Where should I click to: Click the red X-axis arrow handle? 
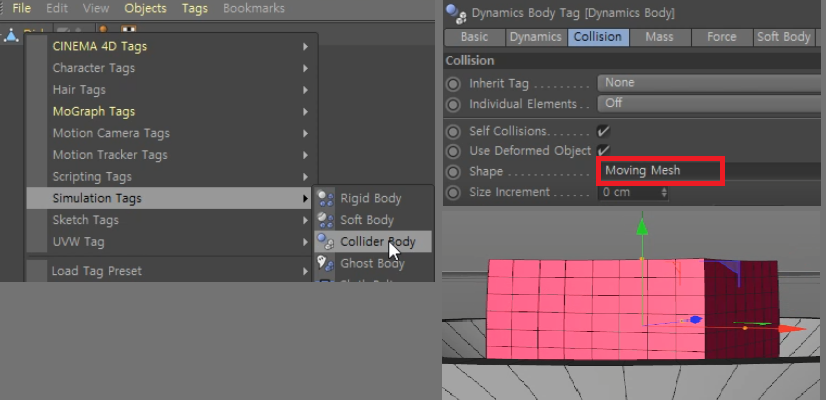[x=792, y=329]
